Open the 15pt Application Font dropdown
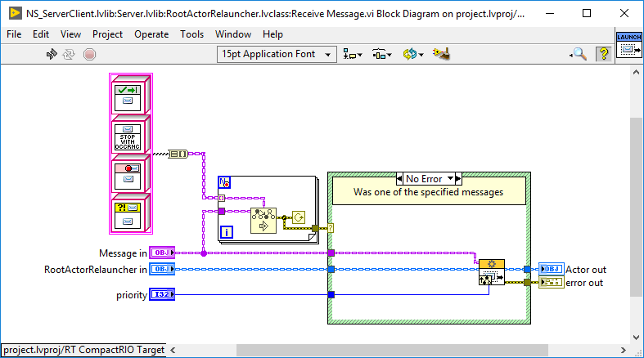Screen dimensions: 644x358 pyautogui.click(x=277, y=54)
